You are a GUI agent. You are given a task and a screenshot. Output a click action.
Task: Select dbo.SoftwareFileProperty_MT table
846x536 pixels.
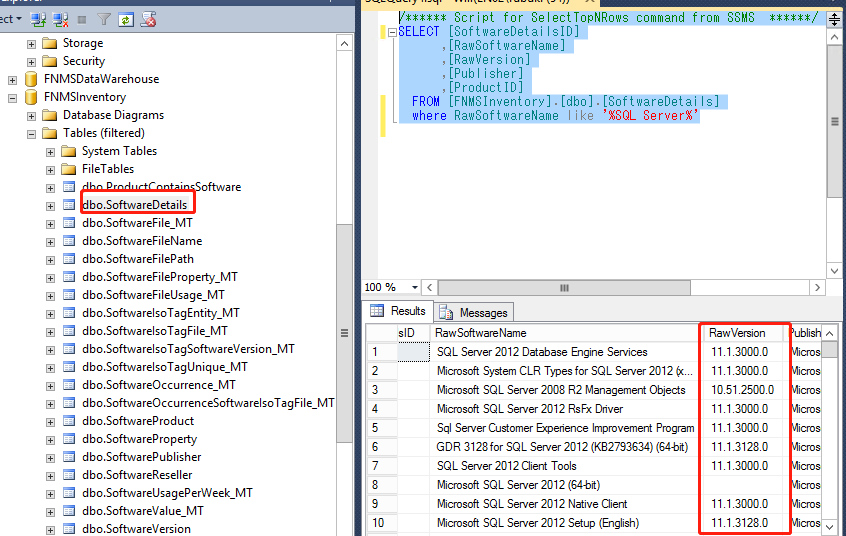160,277
